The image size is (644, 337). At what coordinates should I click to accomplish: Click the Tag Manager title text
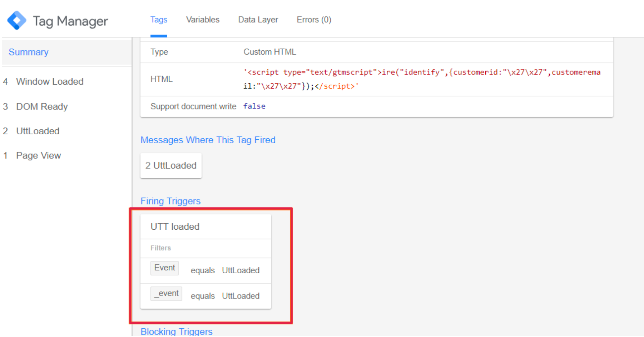(71, 21)
